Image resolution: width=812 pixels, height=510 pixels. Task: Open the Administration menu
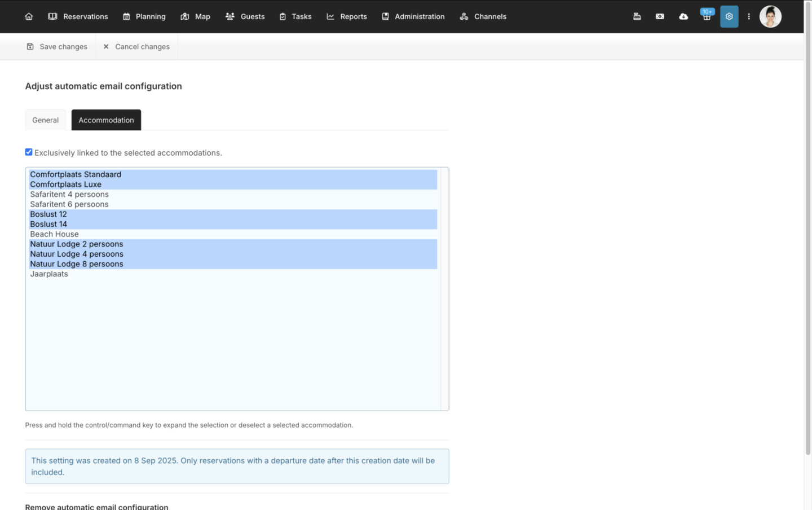coord(413,16)
